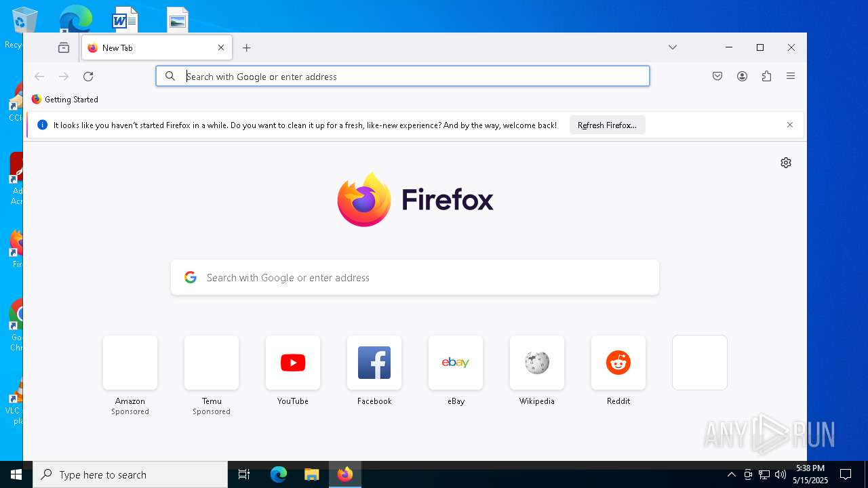Click the Word document desktop icon
This screenshot has height=488, width=868.
coord(125,19)
